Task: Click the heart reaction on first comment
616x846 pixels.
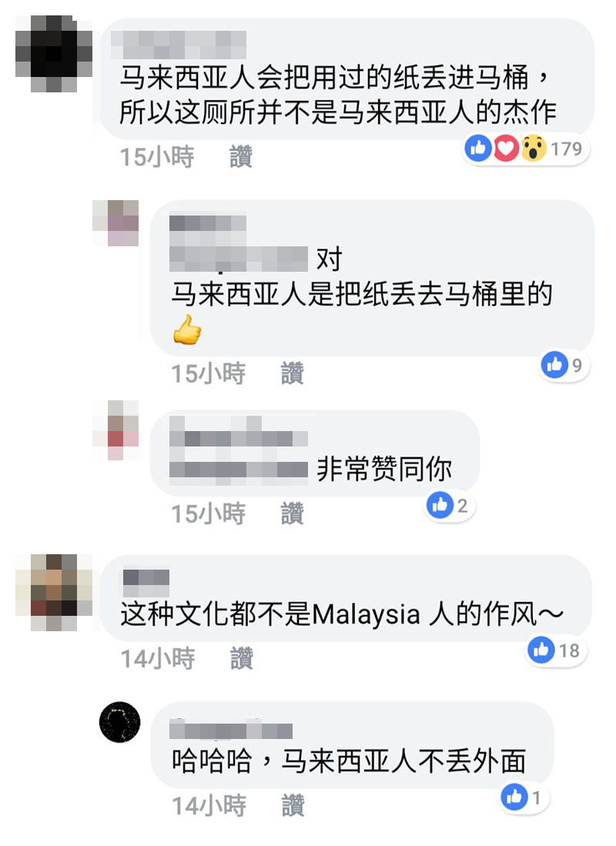Action: [x=506, y=149]
